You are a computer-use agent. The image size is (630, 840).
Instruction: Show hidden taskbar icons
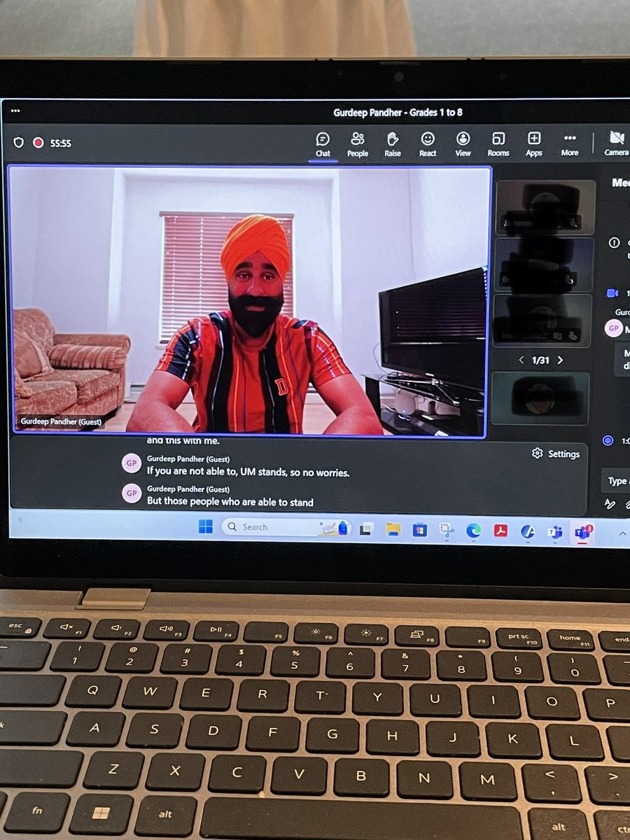622,534
